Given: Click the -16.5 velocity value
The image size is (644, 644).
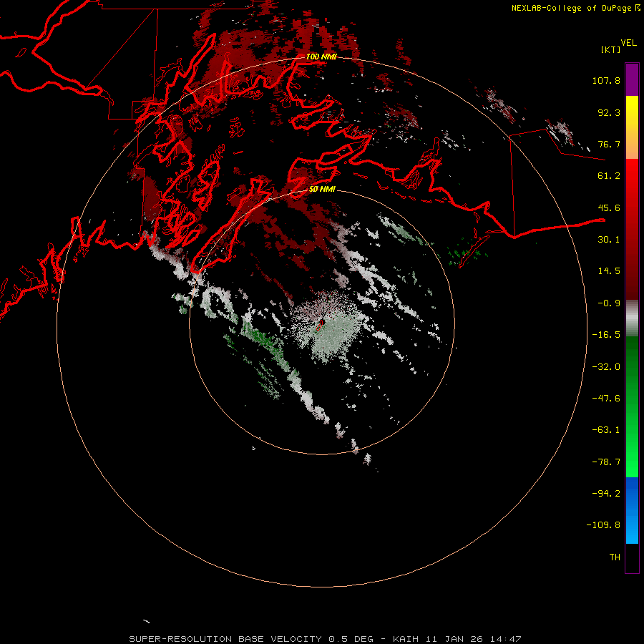Looking at the screenshot, I should tap(606, 335).
